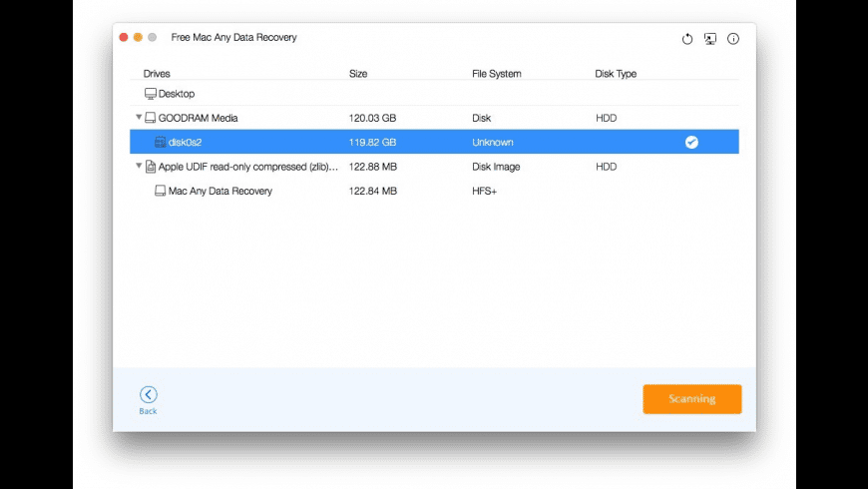Click the HFS+ file system cell
The image size is (868, 489).
(x=484, y=191)
